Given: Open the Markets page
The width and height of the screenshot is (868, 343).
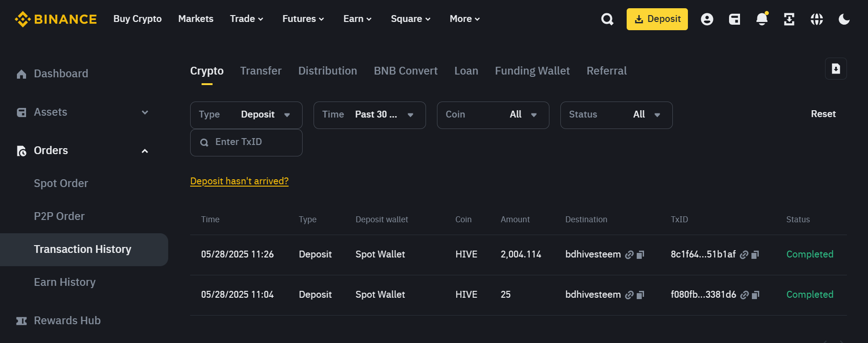Looking at the screenshot, I should (x=196, y=19).
